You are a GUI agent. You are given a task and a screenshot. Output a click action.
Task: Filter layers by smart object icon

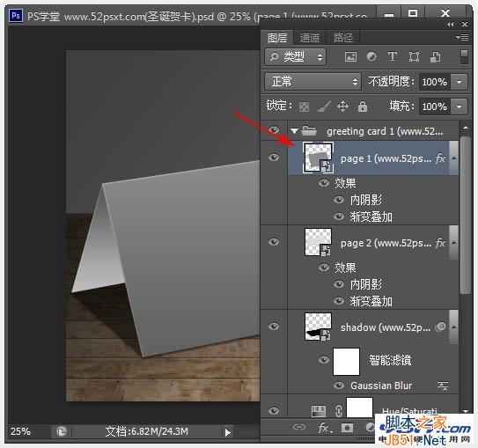pos(435,56)
